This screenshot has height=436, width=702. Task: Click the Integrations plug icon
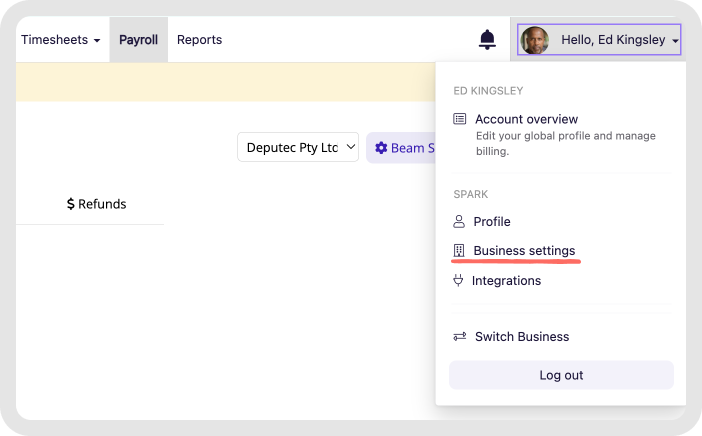tap(458, 281)
